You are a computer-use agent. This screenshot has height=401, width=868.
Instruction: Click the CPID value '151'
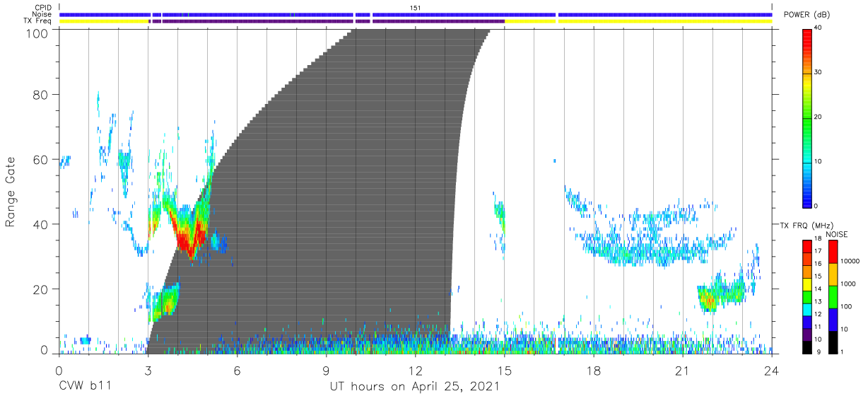[x=416, y=7]
